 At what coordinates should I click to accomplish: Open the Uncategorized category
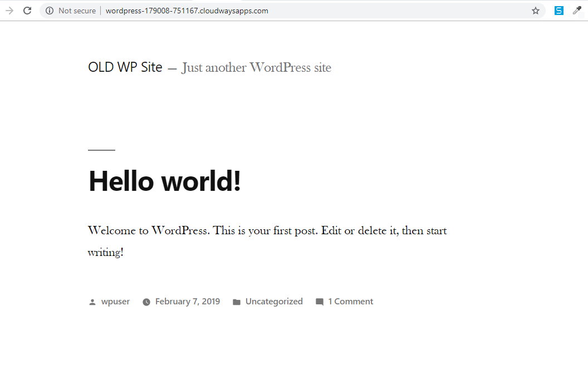point(274,302)
